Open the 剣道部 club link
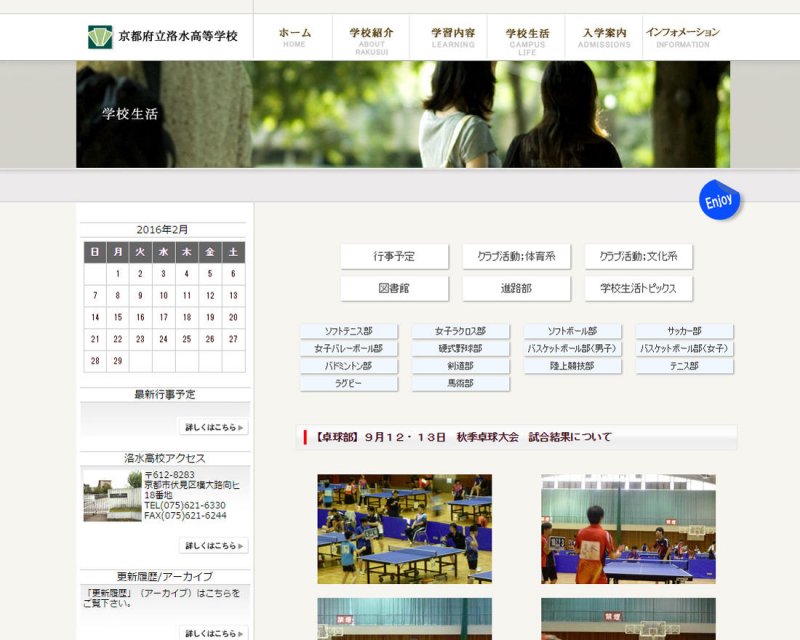Image resolution: width=800 pixels, height=640 pixels. tap(460, 366)
